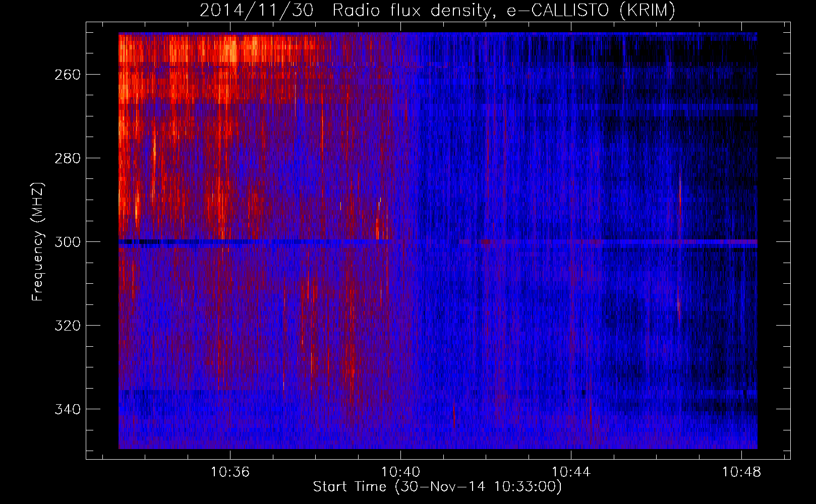This screenshot has height=504, width=816.
Task: Click the 260 frequency tick label
Action: (68, 75)
